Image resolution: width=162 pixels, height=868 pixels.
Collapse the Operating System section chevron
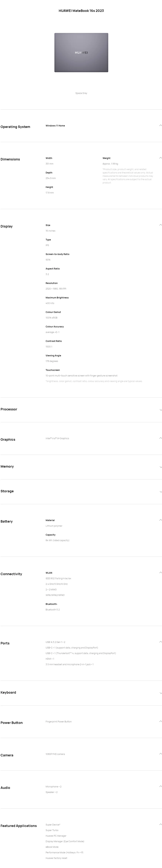tap(160, 125)
